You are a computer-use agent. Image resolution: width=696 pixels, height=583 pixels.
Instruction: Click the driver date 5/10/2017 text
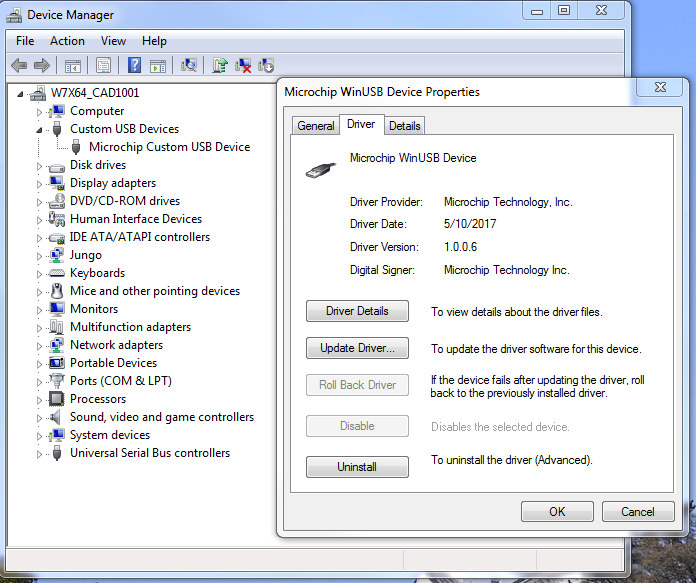pyautogui.click(x=470, y=224)
